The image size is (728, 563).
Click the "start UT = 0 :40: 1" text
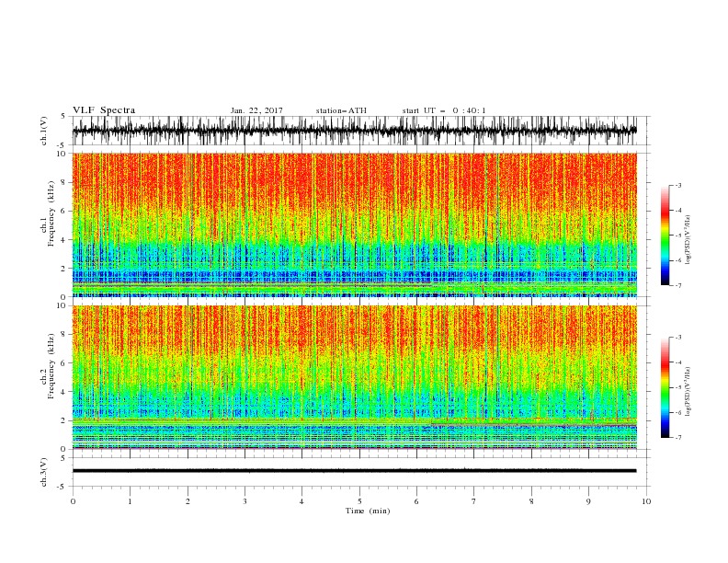coord(444,110)
